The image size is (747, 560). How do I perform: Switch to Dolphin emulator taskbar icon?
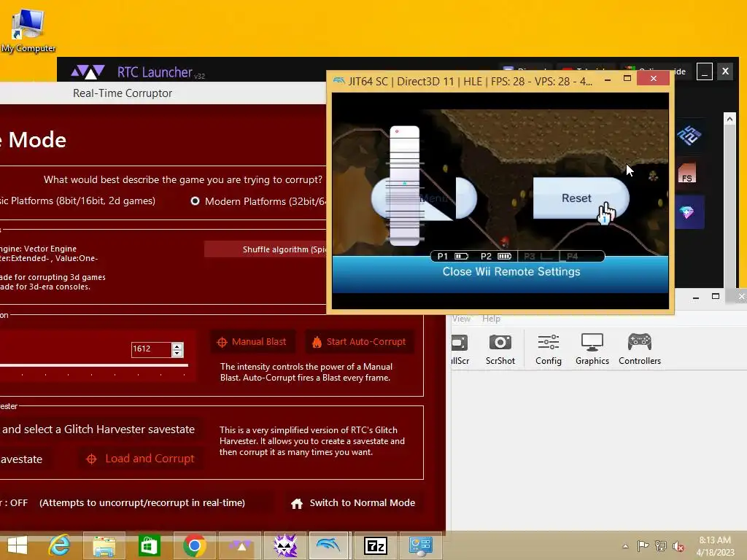[x=330, y=545]
